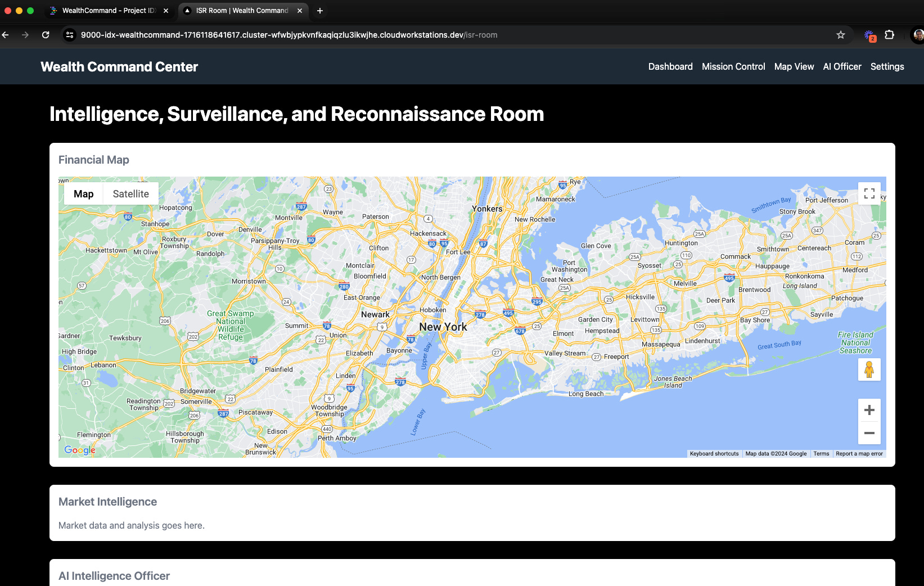Screen dimensions: 924x586
Task: Reload the page with the refresh icon
Action: click(x=46, y=35)
